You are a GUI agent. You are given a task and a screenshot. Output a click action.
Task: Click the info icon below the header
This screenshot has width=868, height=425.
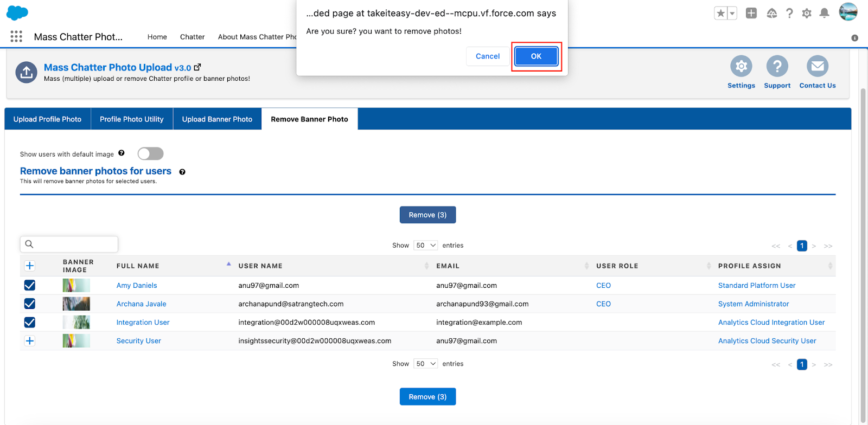(854, 38)
